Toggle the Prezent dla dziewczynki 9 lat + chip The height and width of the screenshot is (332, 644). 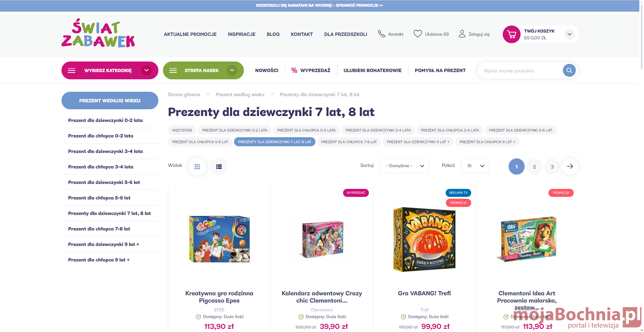(418, 142)
